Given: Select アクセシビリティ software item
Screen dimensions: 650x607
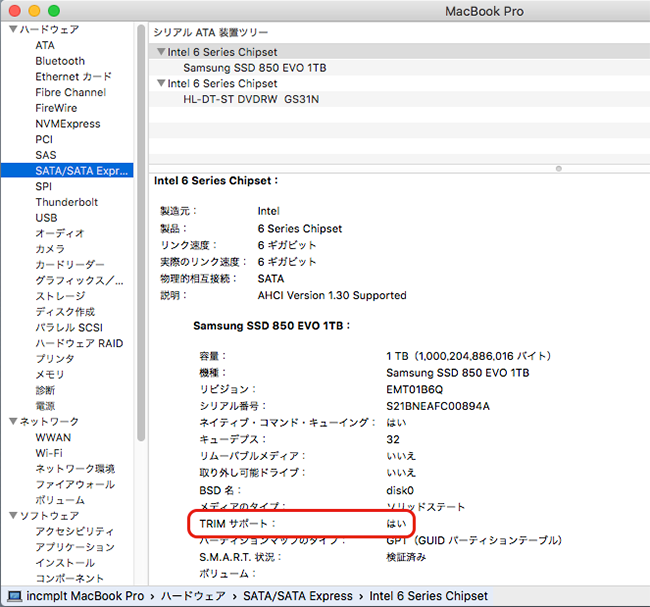Looking at the screenshot, I should coord(75,532).
